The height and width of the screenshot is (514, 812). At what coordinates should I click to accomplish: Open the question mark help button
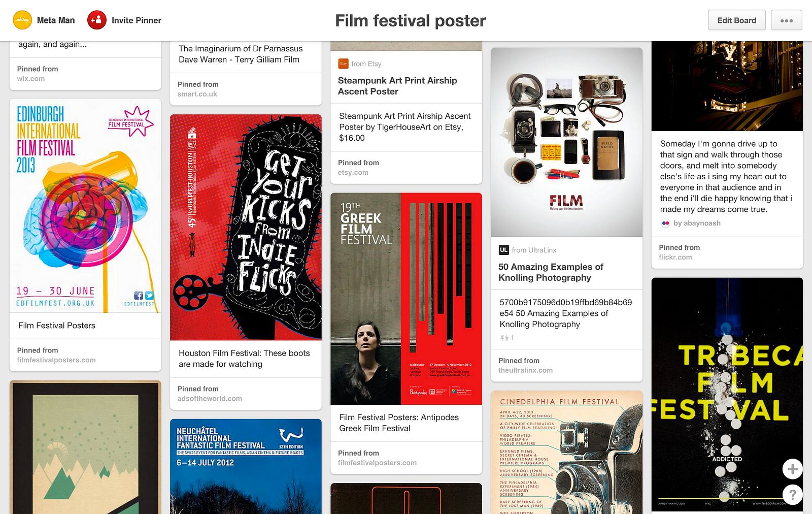(792, 494)
